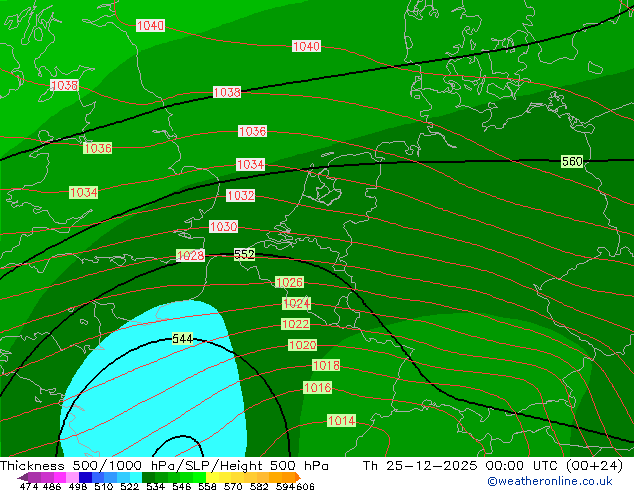Click the bright lime green legend swatch
This screenshot has width=634, height=490.
point(199,477)
